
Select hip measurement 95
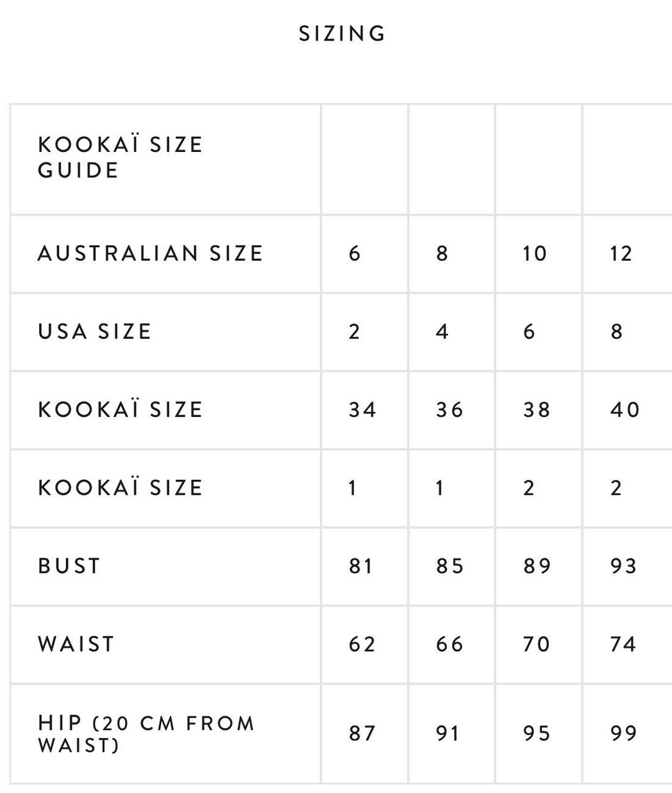(x=536, y=733)
